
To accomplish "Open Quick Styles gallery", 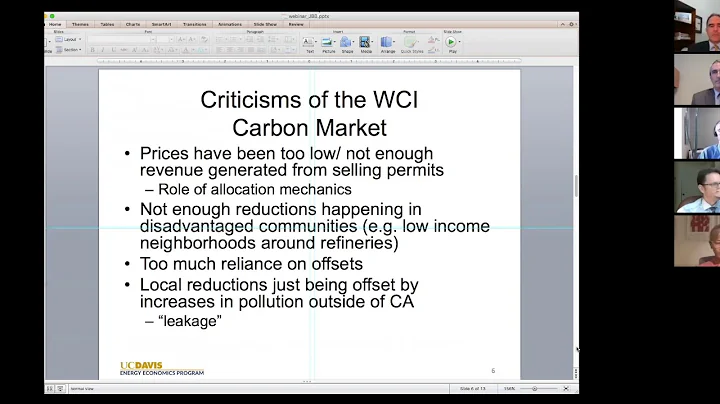I will (x=411, y=43).
